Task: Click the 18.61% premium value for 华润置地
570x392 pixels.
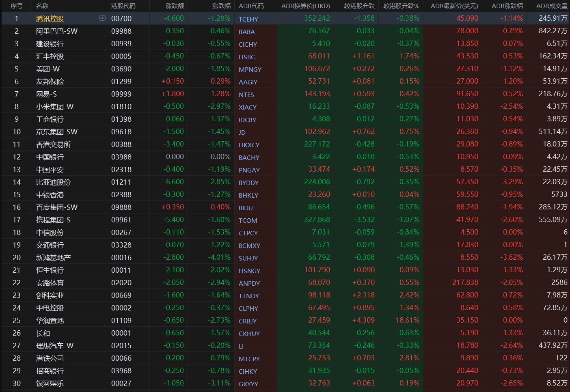Action: (x=408, y=320)
